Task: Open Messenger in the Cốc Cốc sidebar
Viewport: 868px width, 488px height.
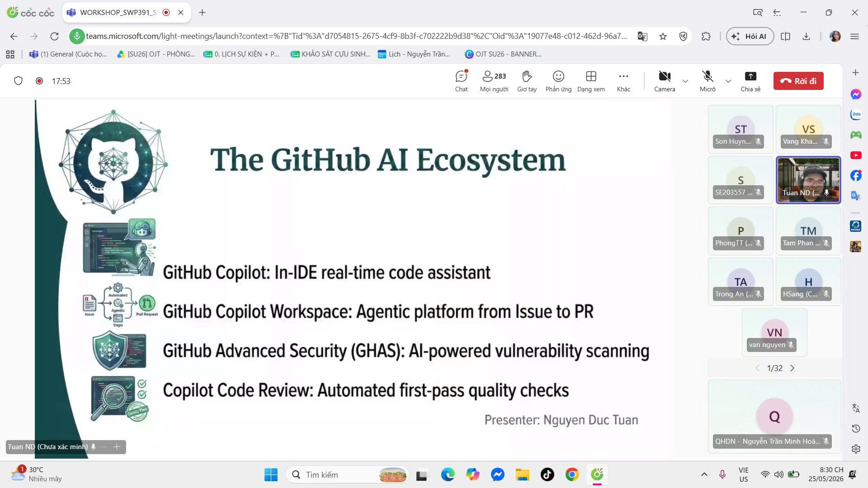Action: coord(855,94)
